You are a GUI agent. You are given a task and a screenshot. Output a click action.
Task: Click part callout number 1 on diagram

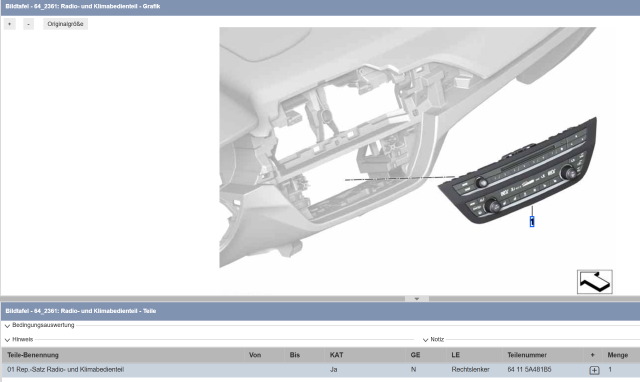(532, 222)
